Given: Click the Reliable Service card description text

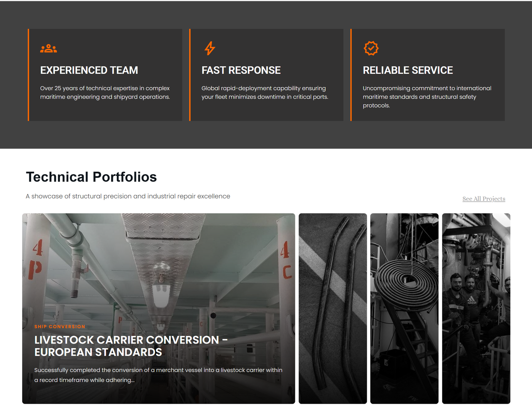Looking at the screenshot, I should pos(427,97).
